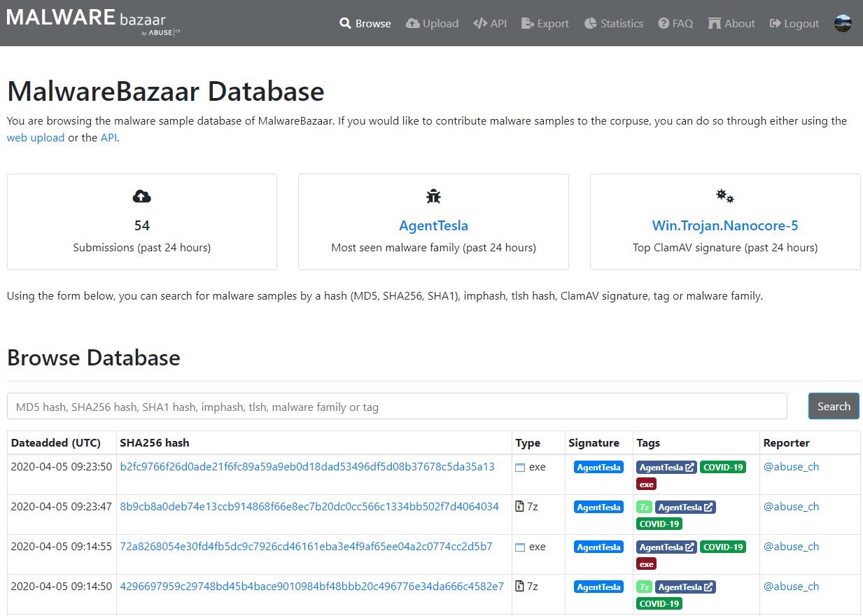Focus the hash search input field
863x616 pixels.
tap(397, 406)
